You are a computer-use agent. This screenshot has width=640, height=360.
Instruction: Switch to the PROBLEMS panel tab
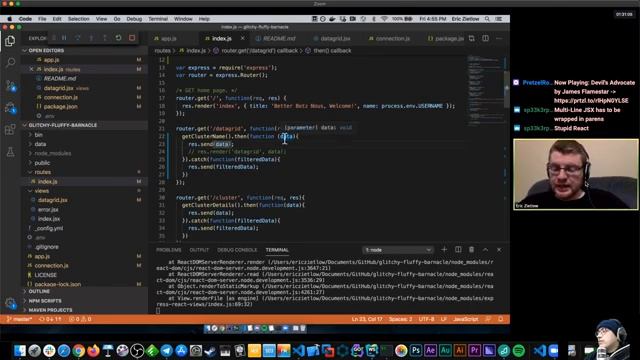click(x=169, y=250)
